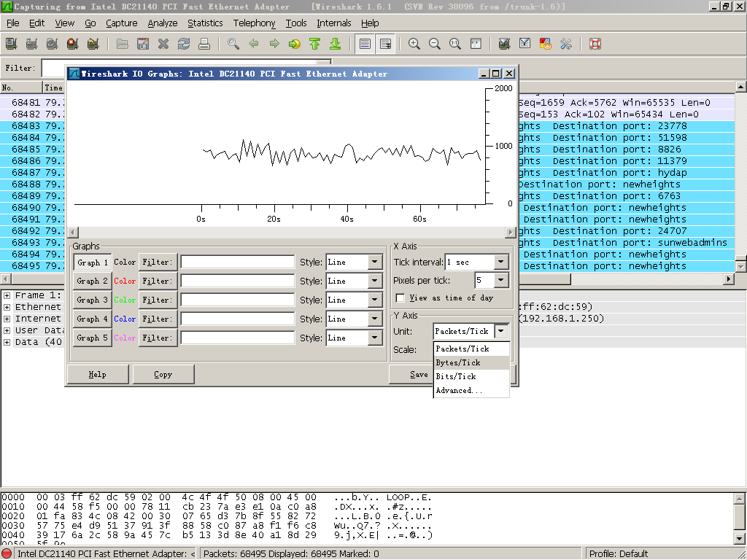Zoom out main toolbar icon

click(x=435, y=44)
